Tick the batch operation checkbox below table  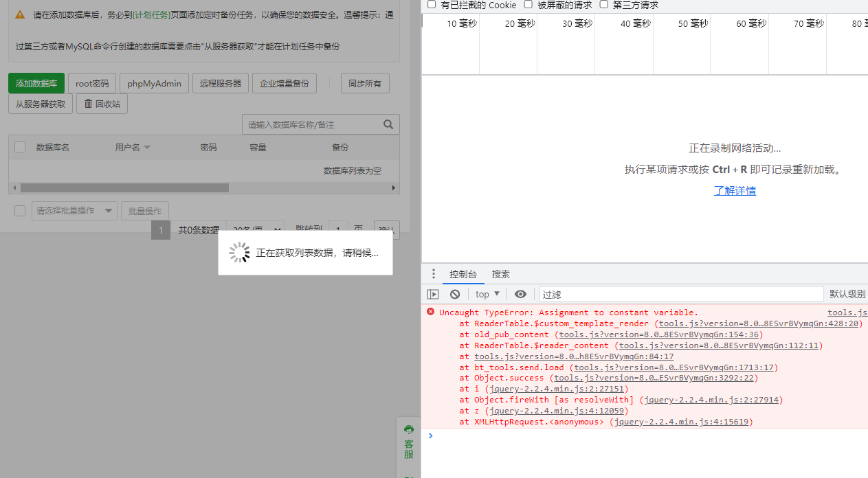click(x=20, y=211)
